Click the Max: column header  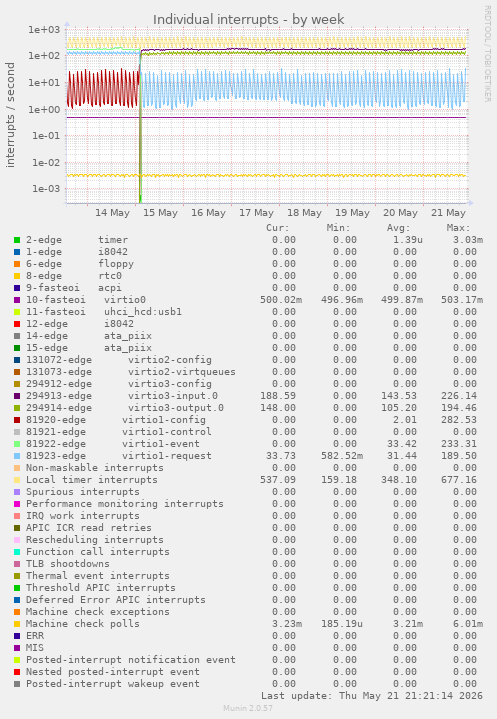point(458,228)
